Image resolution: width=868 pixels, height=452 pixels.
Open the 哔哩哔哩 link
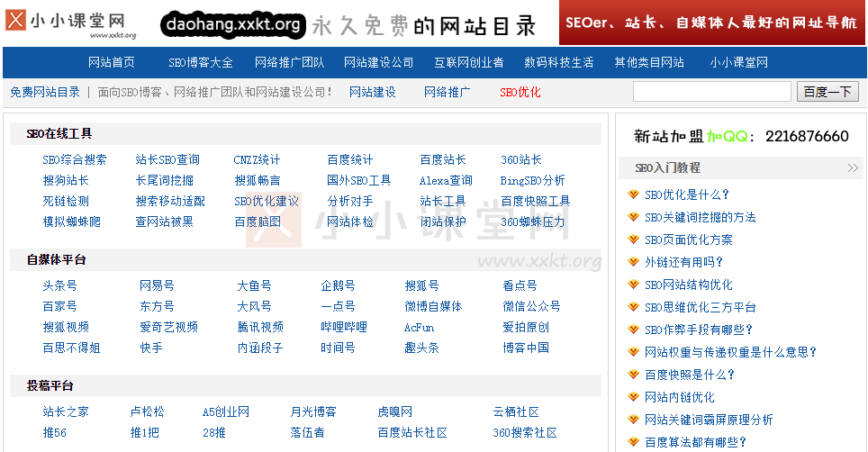point(344,328)
